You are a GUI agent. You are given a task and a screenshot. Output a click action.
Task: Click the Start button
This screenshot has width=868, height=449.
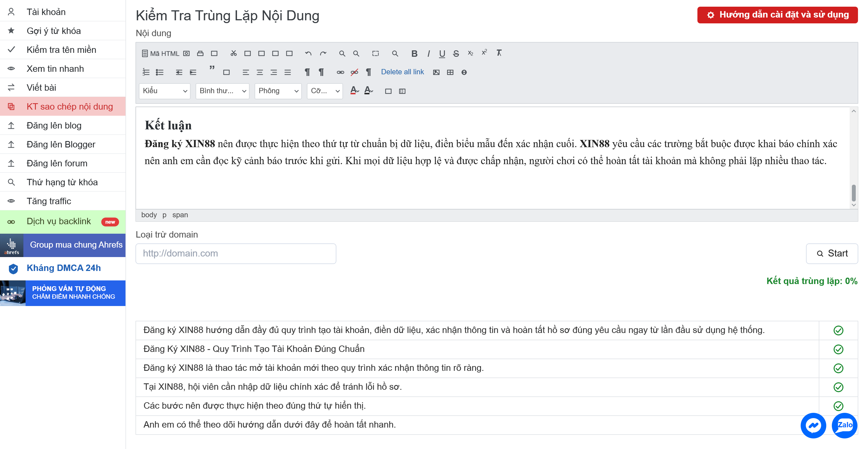(832, 253)
